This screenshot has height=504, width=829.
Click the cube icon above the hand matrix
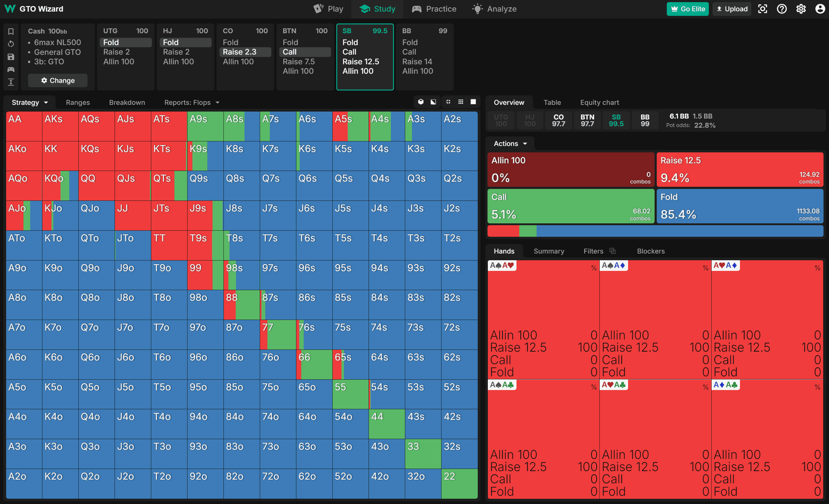420,102
